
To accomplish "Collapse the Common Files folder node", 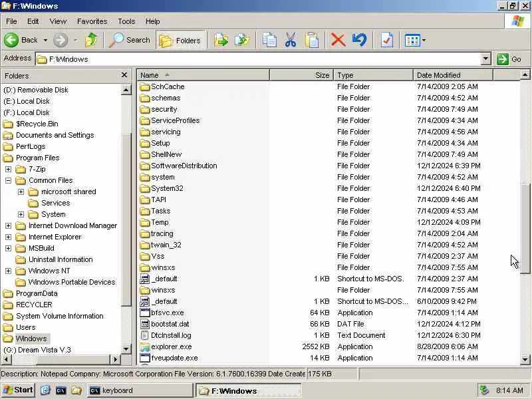I will pyautogui.click(x=8, y=180).
